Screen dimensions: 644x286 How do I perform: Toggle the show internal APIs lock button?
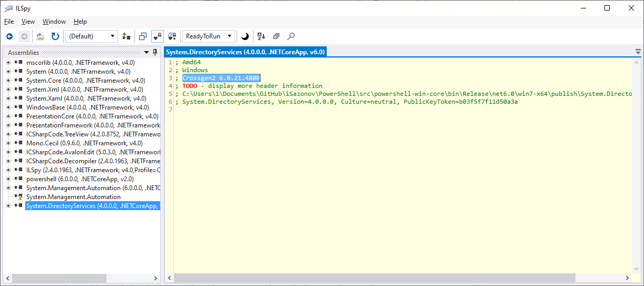(158, 36)
